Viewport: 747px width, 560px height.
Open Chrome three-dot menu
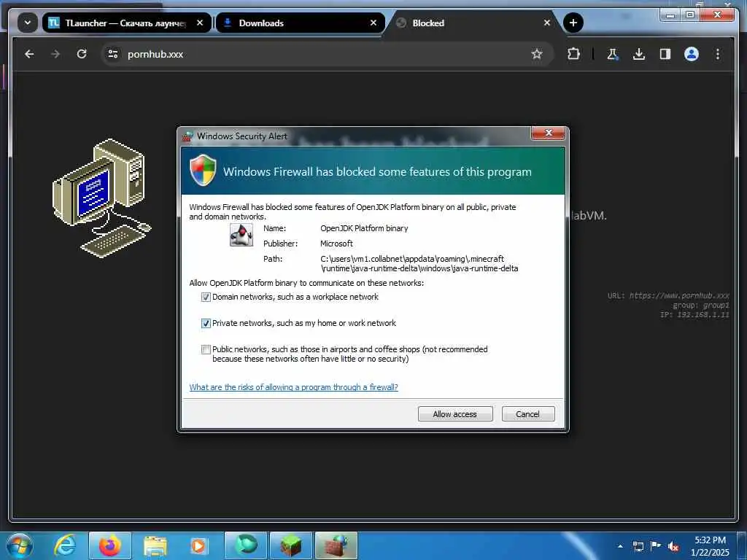coord(718,54)
